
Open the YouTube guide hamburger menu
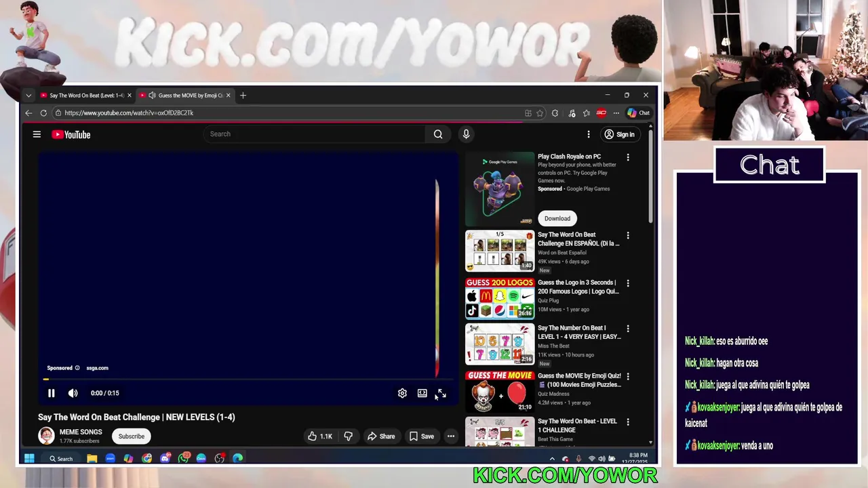click(37, 134)
